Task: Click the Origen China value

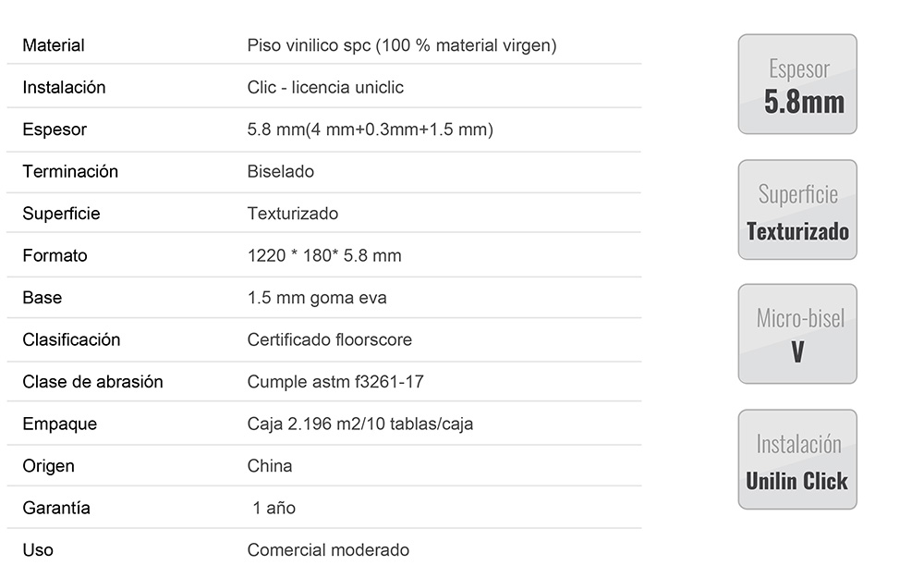Action: (x=269, y=466)
